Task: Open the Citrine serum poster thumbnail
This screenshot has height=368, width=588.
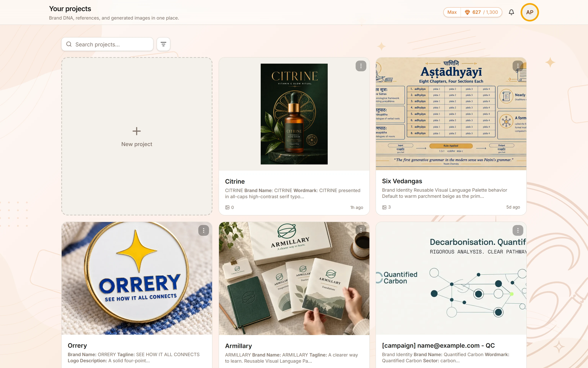Action: point(294,114)
